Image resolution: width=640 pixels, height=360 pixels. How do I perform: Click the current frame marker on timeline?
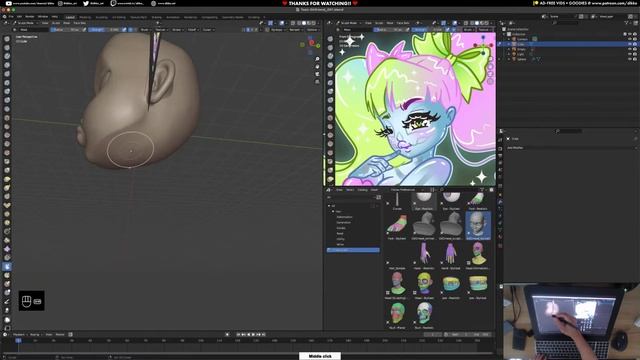pyautogui.click(x=18, y=340)
